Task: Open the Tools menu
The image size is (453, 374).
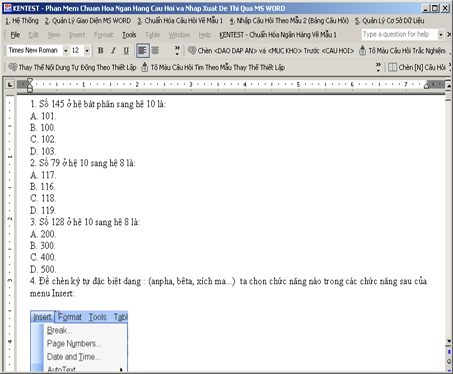Action: tap(129, 35)
